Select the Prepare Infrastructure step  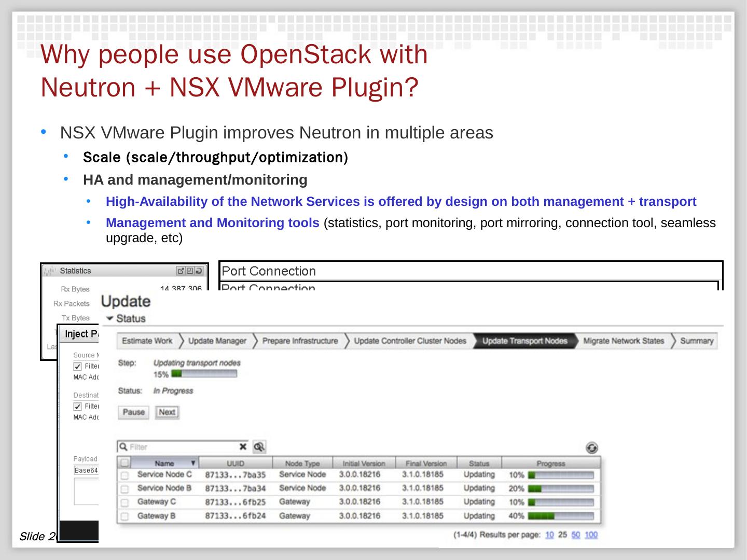(300, 341)
